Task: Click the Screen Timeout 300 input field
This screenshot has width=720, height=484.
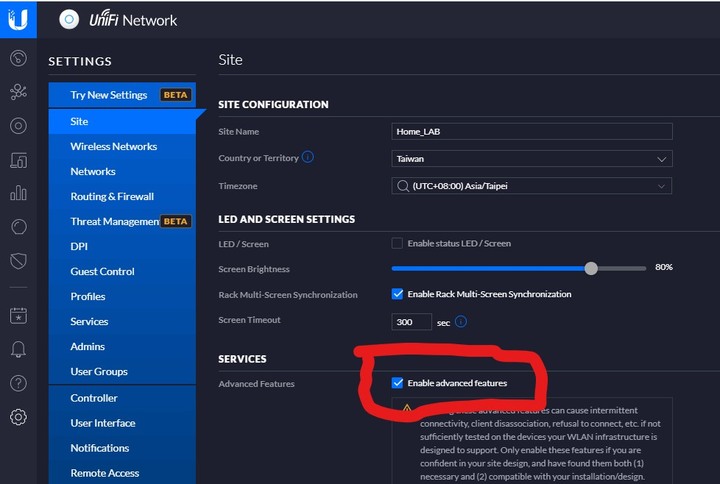Action: 411,322
